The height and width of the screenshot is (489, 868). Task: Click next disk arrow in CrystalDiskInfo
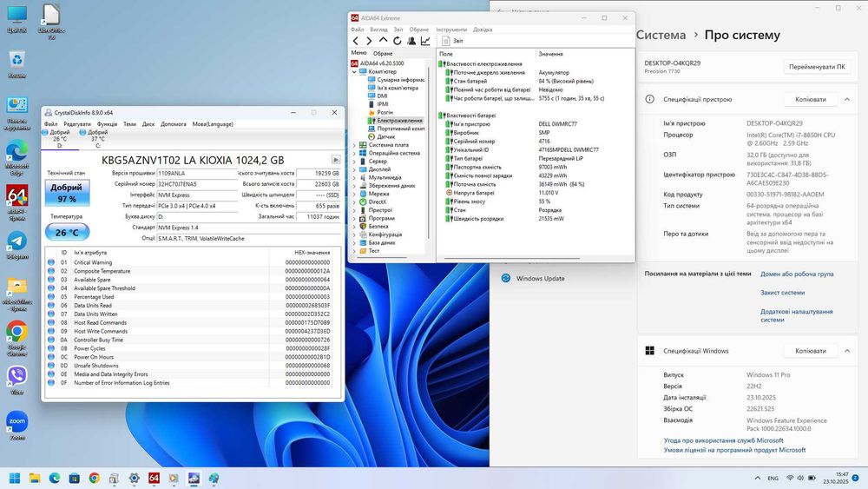click(335, 160)
